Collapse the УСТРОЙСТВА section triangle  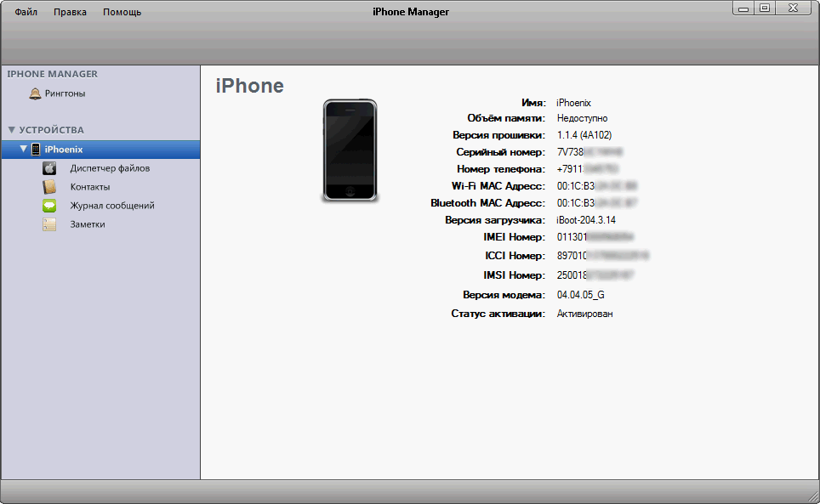click(12, 129)
